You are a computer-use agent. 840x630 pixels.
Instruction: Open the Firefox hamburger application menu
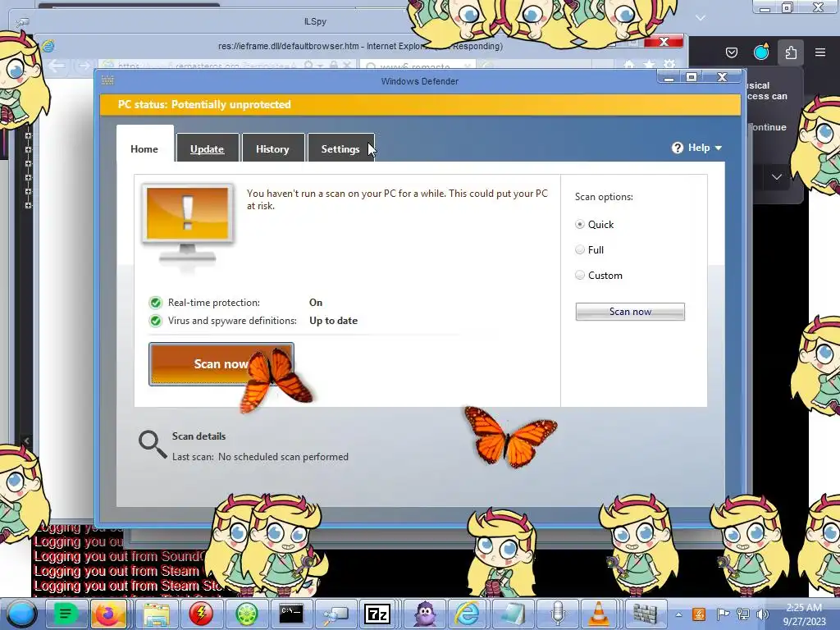tap(820, 52)
